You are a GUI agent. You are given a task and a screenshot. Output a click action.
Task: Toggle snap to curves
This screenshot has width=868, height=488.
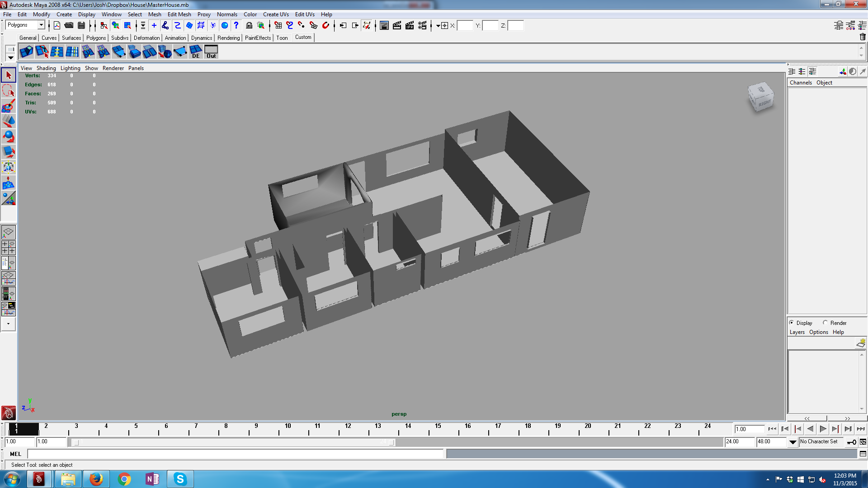tap(290, 25)
